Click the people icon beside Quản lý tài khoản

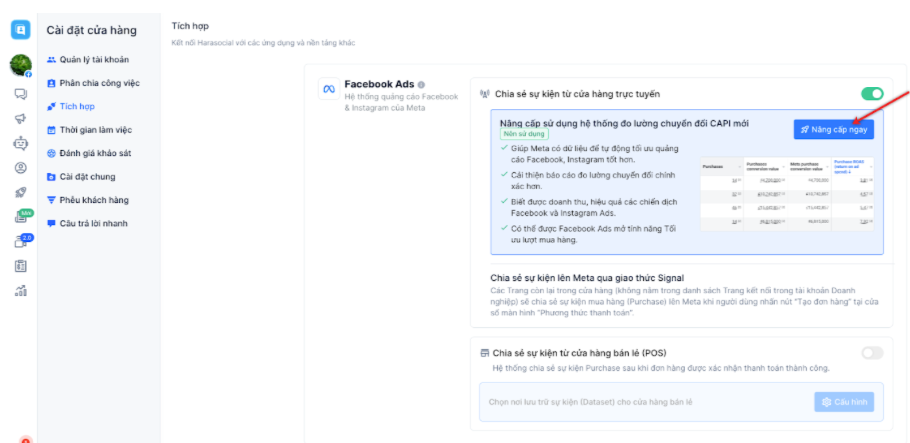[x=51, y=60]
